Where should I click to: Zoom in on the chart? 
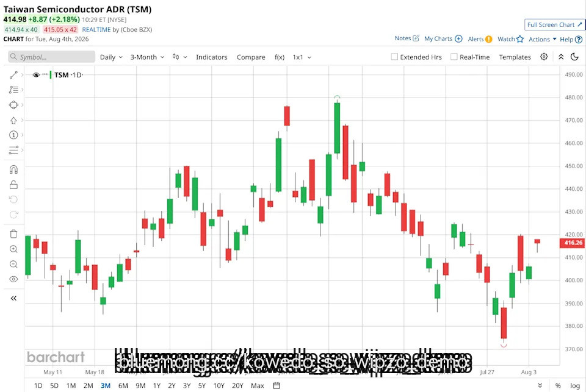tap(13, 249)
